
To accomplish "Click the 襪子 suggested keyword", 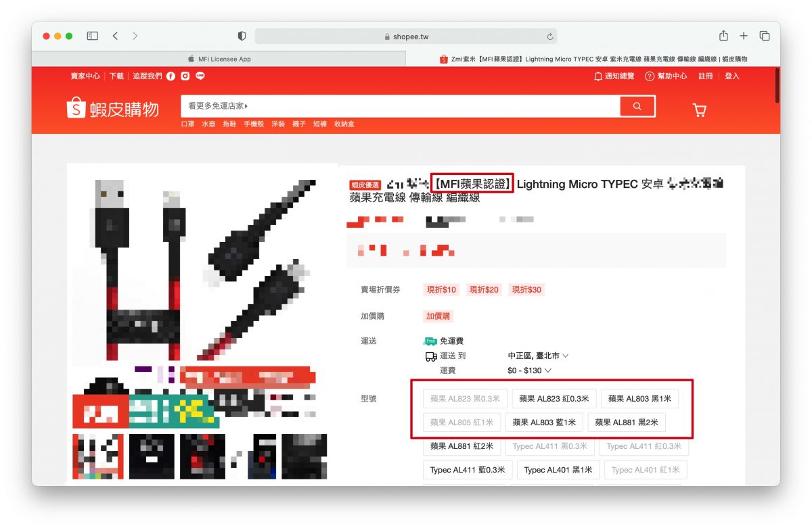I will point(299,124).
